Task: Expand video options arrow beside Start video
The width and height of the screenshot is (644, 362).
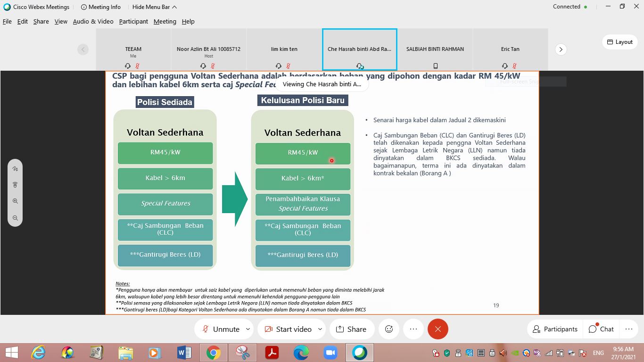Action: tap(320, 329)
